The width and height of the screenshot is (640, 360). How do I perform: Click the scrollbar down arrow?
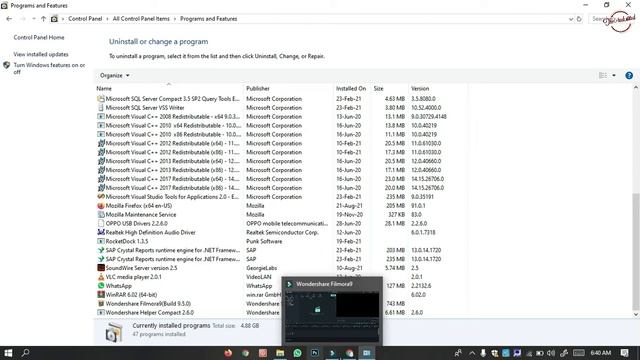(x=635, y=314)
